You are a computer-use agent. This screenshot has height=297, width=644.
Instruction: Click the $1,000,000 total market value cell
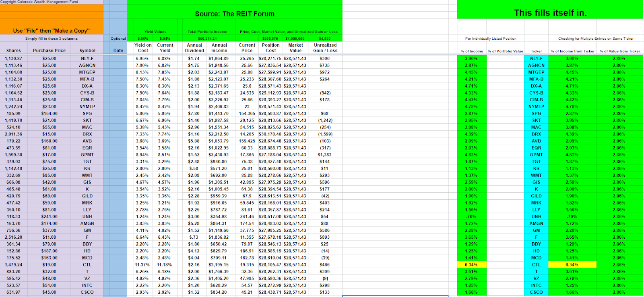pos(295,39)
